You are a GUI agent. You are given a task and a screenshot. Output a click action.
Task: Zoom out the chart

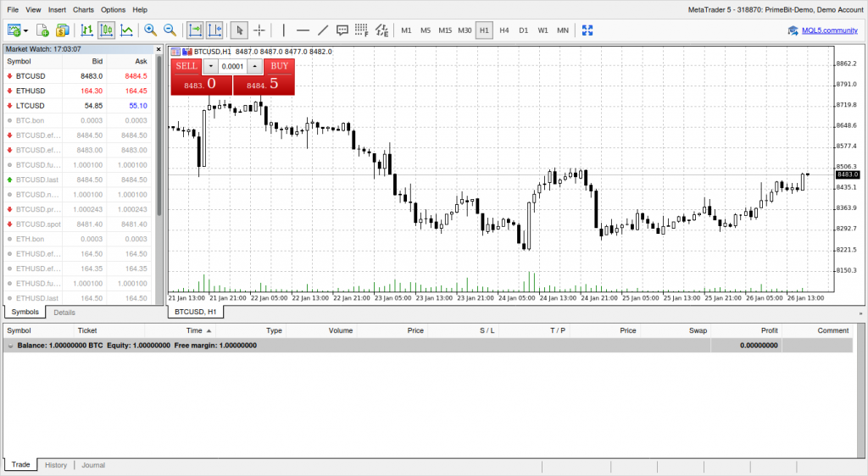[x=170, y=30]
